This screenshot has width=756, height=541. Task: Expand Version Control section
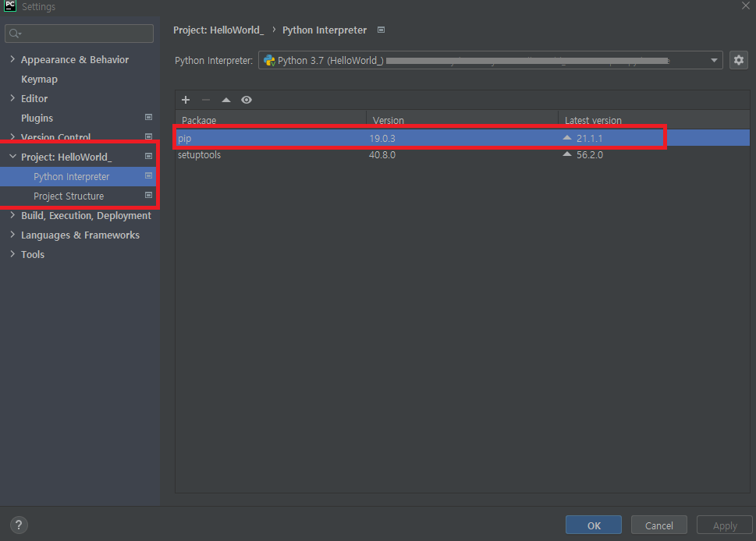coord(12,137)
